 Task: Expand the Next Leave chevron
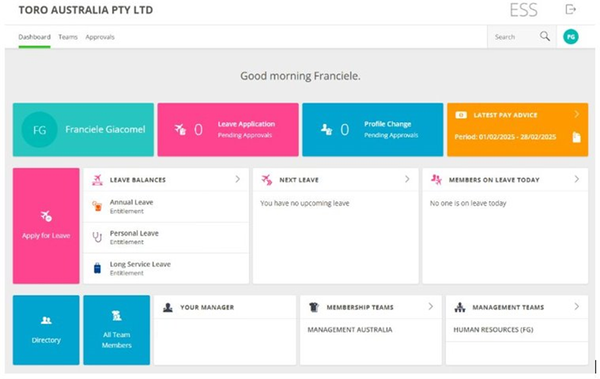(x=407, y=179)
